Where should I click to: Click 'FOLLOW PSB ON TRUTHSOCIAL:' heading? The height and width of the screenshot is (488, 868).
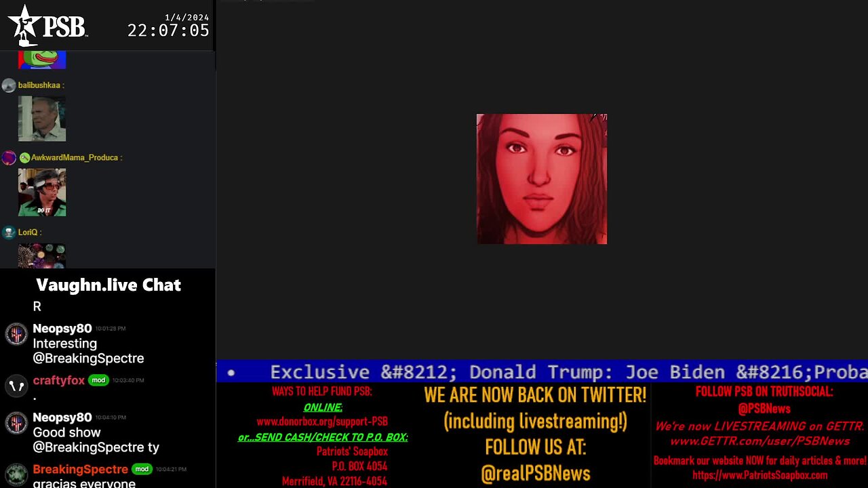[x=764, y=392]
